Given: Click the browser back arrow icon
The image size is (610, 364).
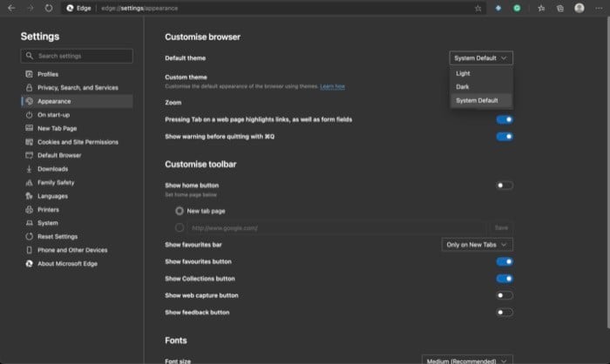Looking at the screenshot, I should [11, 8].
